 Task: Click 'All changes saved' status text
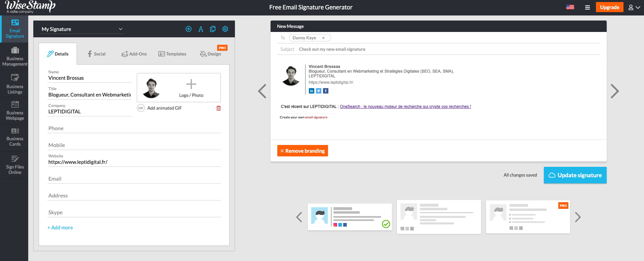coord(520,175)
